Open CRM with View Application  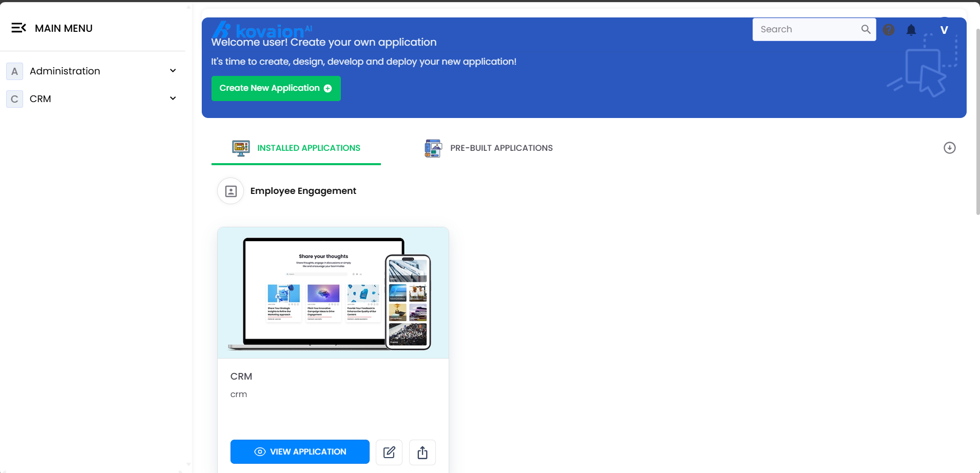pyautogui.click(x=299, y=451)
